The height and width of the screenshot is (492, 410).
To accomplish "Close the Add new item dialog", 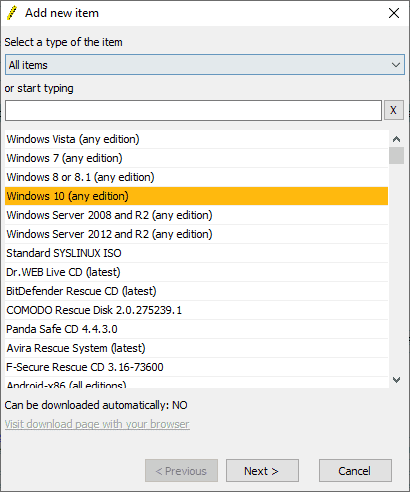I will tap(394, 13).
